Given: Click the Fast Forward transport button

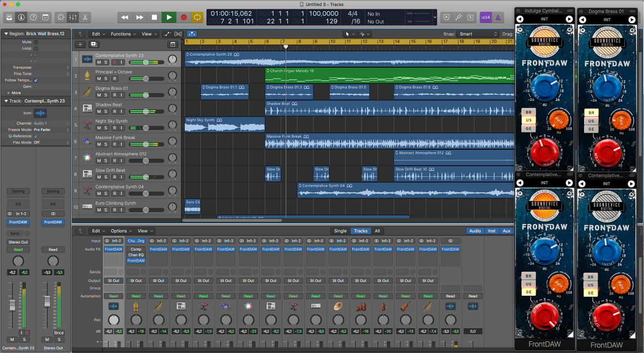Looking at the screenshot, I should [140, 17].
